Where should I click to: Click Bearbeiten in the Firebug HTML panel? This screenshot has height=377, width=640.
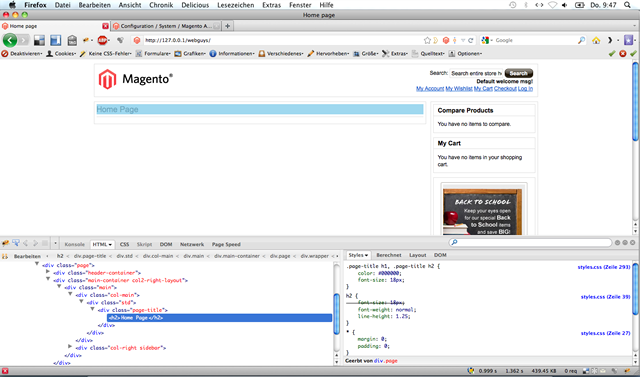(x=27, y=256)
